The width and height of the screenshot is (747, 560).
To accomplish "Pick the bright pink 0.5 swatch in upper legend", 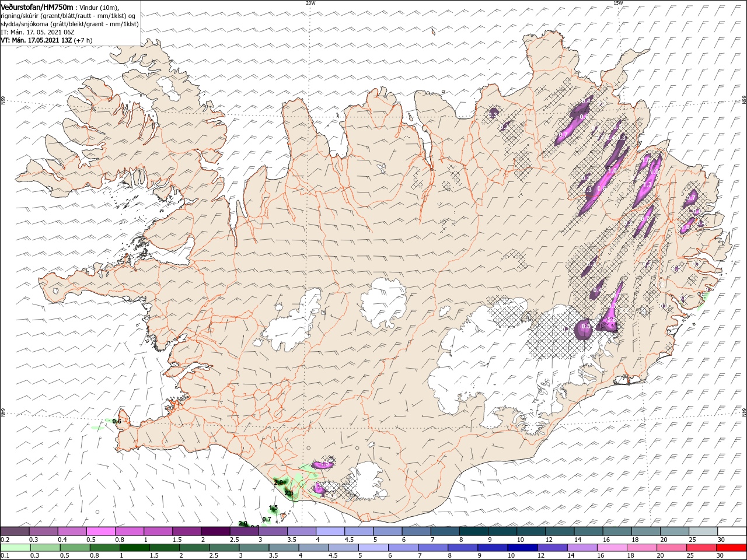I will (101, 531).
